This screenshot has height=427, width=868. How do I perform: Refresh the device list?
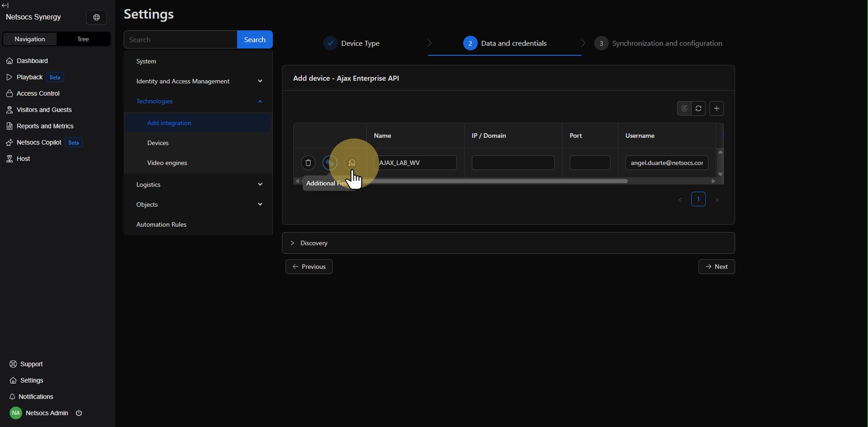pos(698,108)
